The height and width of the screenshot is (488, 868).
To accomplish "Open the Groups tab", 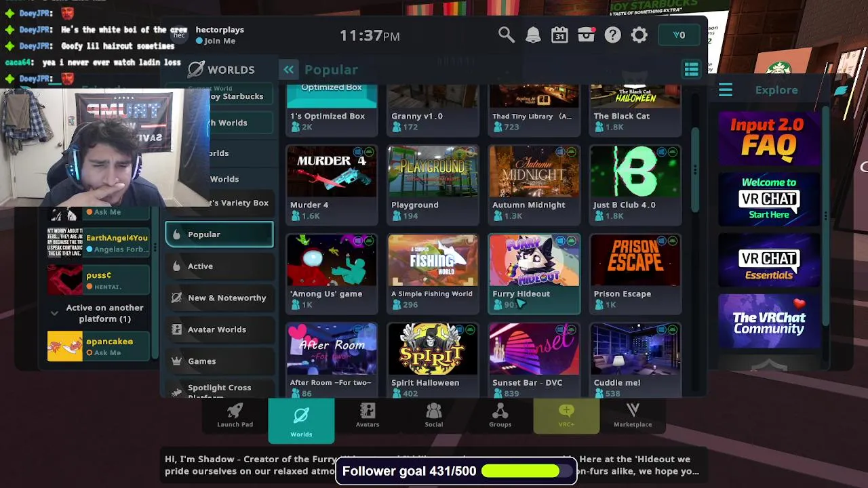I will coord(500,415).
